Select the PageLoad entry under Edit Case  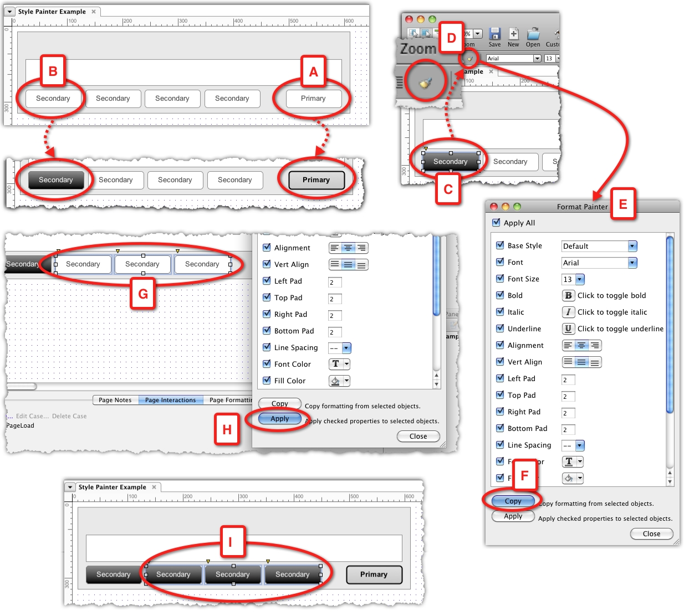(21, 425)
